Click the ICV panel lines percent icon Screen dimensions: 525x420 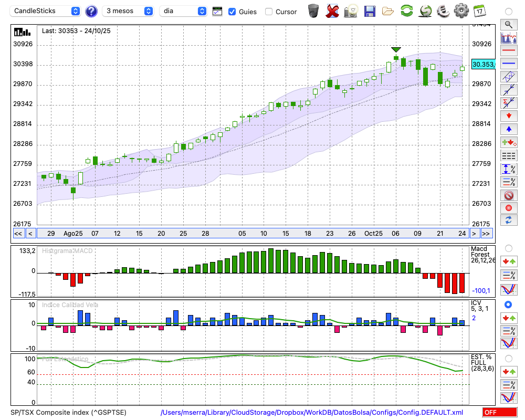[x=509, y=331]
